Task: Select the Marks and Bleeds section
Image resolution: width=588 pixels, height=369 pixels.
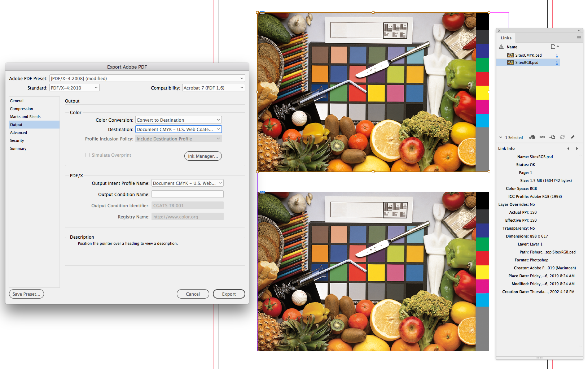Action: [34, 117]
